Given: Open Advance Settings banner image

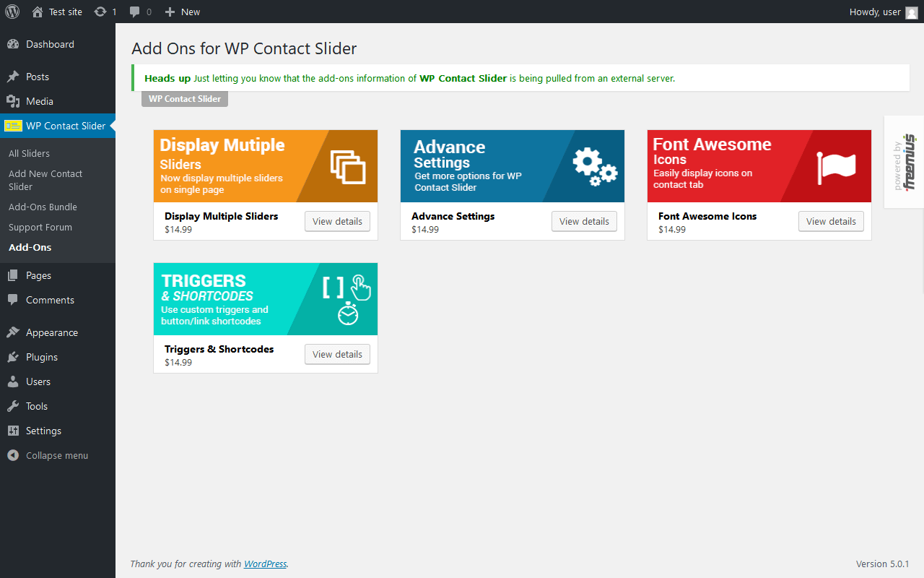Looking at the screenshot, I should pos(513,166).
